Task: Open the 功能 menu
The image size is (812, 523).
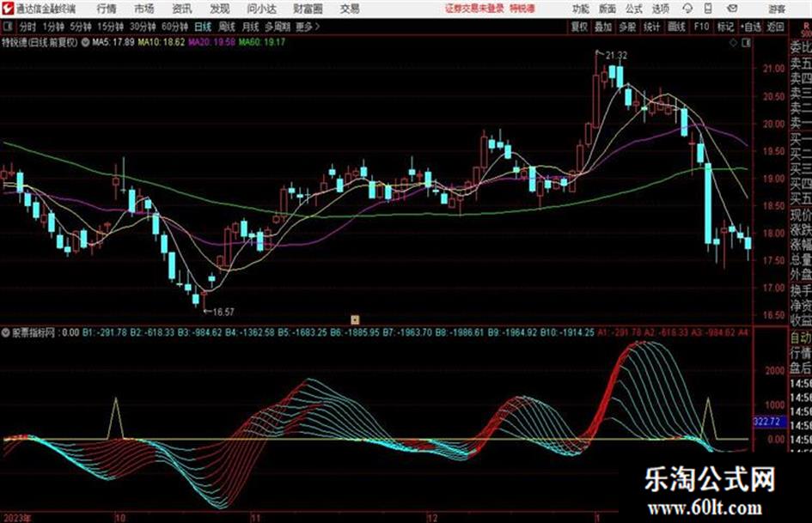Action: (581, 9)
